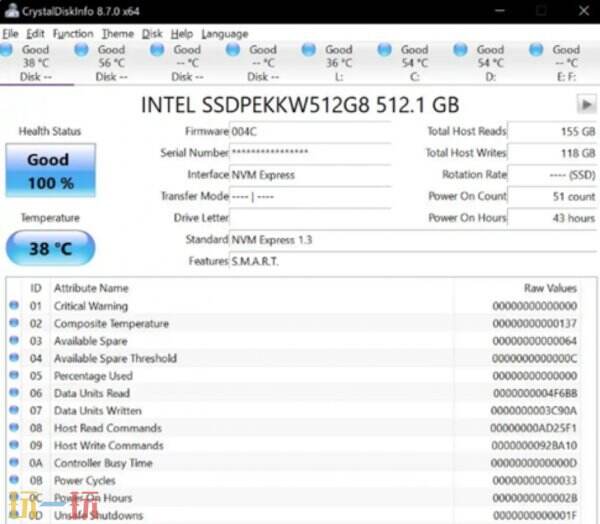600x524 pixels.
Task: Click the Power On Count value 51 count
Action: 552,197
